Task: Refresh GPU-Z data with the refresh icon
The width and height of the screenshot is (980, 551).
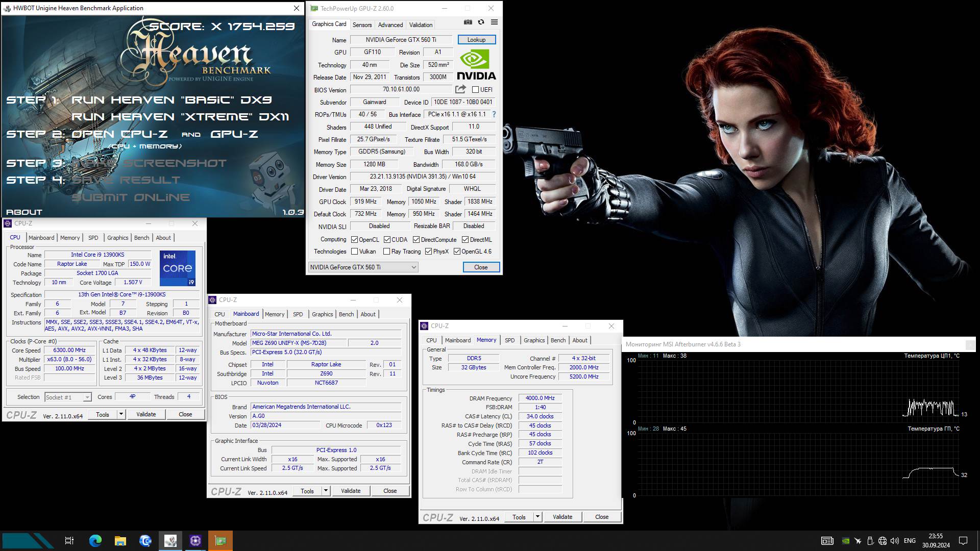Action: click(481, 22)
